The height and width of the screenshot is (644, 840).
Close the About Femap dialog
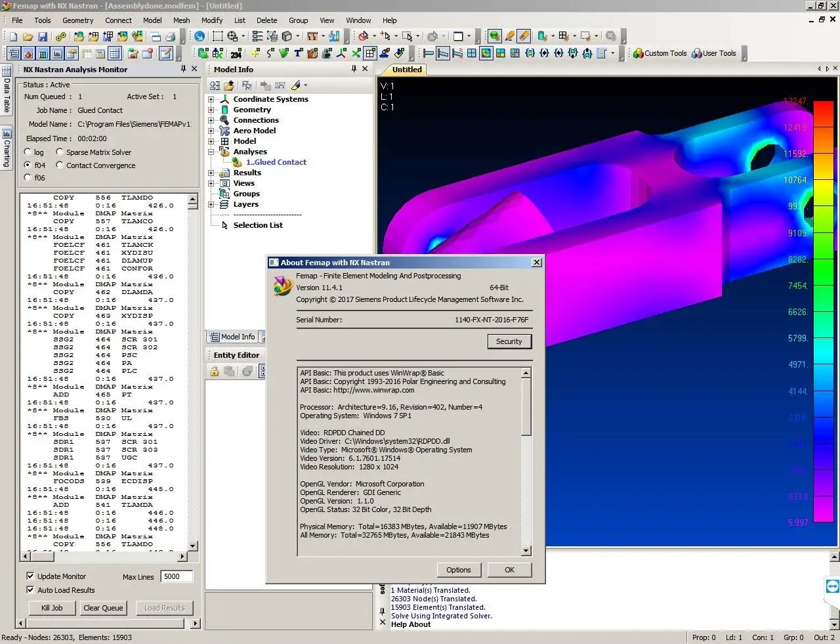pos(537,263)
